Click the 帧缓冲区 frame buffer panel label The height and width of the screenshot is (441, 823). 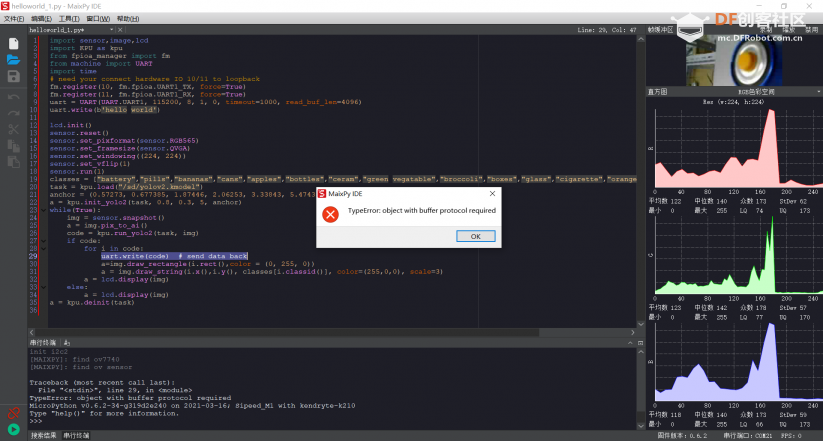point(660,30)
